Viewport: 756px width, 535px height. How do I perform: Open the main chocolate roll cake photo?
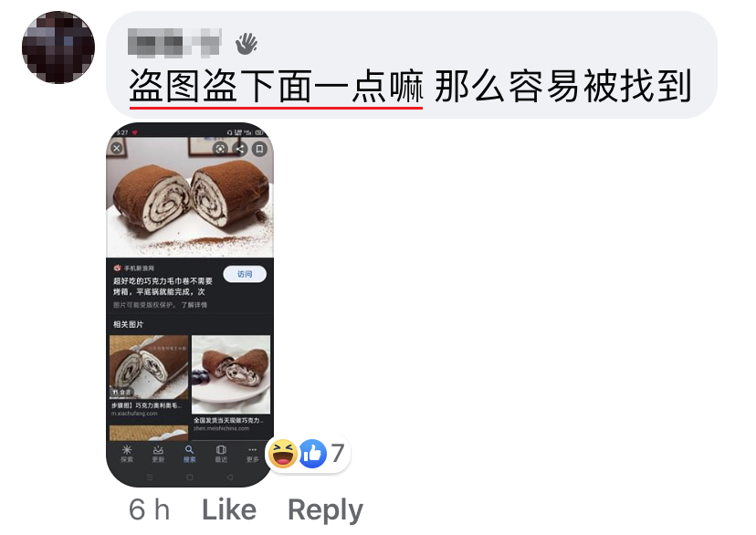point(190,197)
